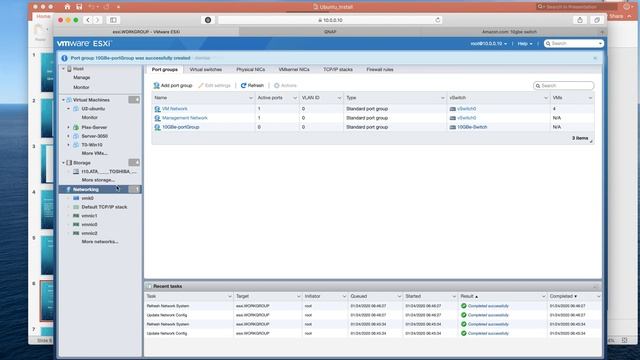Select the Server-3050 virtual machine
Image resolution: width=640 pixels, height=360 pixels.
pyautogui.click(x=94, y=136)
